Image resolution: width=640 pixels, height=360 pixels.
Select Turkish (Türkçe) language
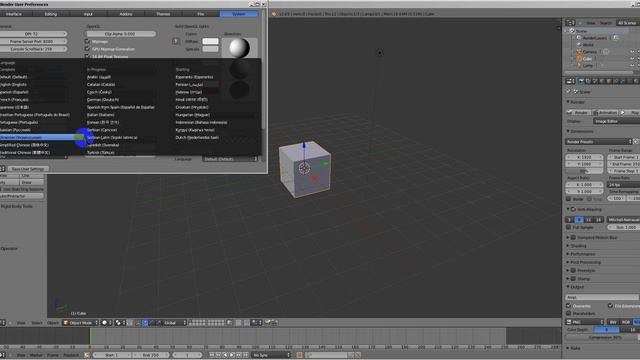[x=101, y=153]
